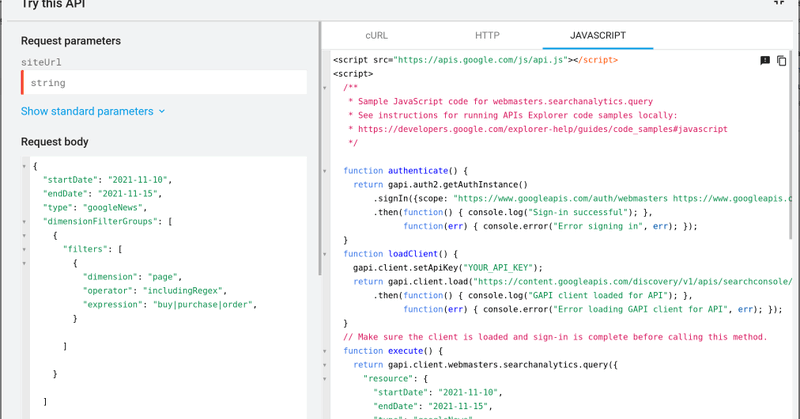Click the "Error loading GAPI client for API" line
Screen dimensions: 800x419
pos(593,309)
